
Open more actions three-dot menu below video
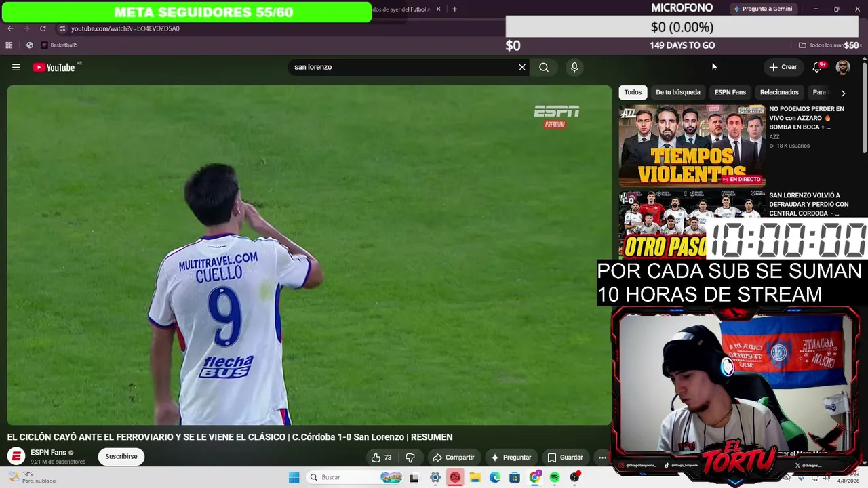(602, 457)
